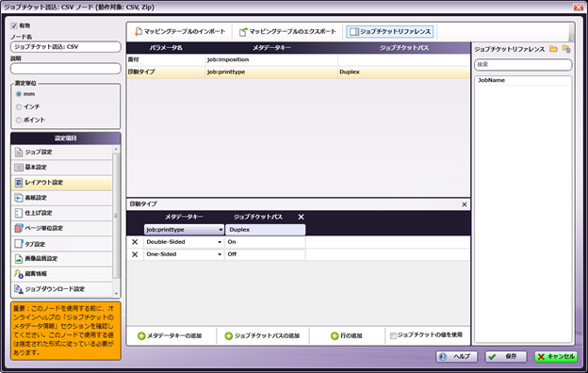Viewport: 588px width, 373px height.
Task: Click the ノード名 input field
Action: click(x=66, y=47)
